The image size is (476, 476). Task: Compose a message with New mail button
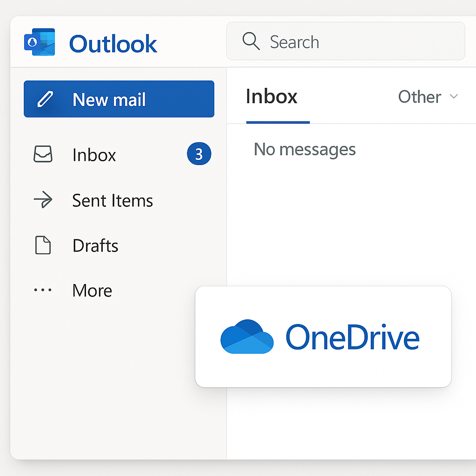point(119,99)
